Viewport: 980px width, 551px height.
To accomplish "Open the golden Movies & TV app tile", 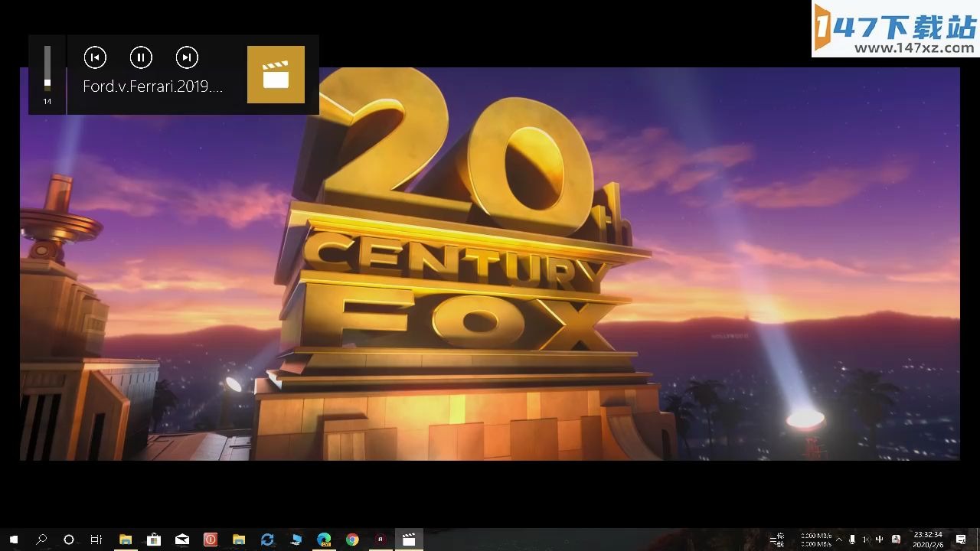I will click(x=276, y=74).
